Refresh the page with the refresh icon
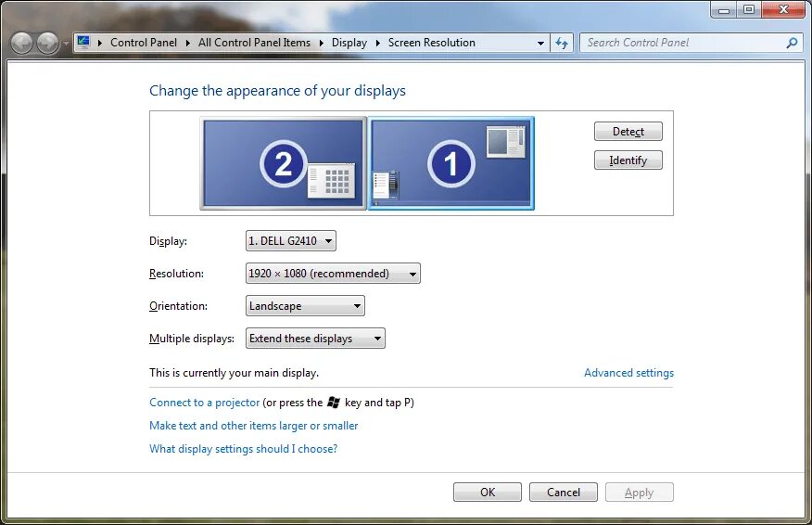 pyautogui.click(x=562, y=43)
